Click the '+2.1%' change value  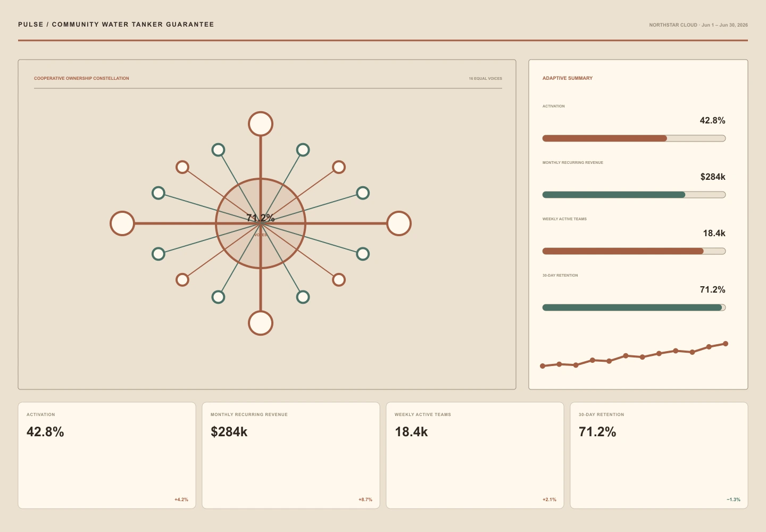549,500
